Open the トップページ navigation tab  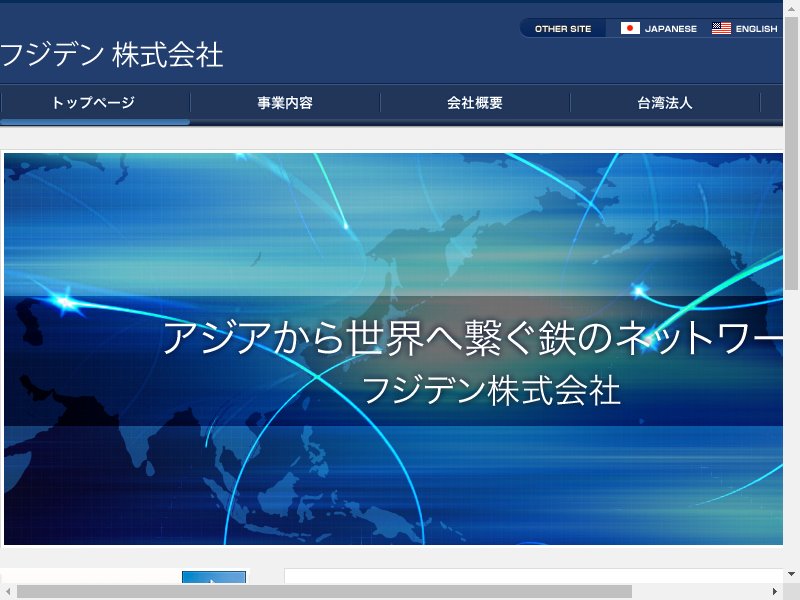[x=95, y=103]
